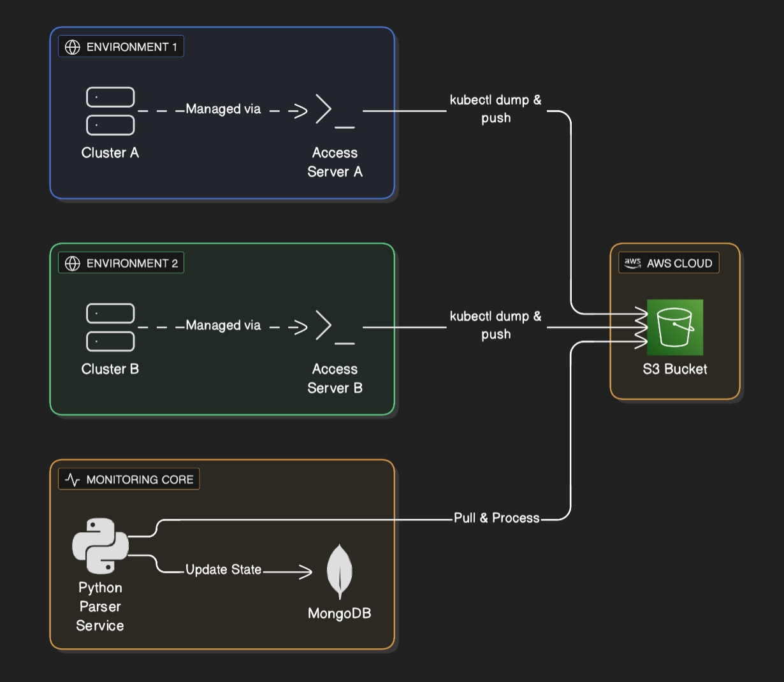Screen dimensions: 784x682
Task: Click the 'Update State' arrow label
Action: pos(223,570)
